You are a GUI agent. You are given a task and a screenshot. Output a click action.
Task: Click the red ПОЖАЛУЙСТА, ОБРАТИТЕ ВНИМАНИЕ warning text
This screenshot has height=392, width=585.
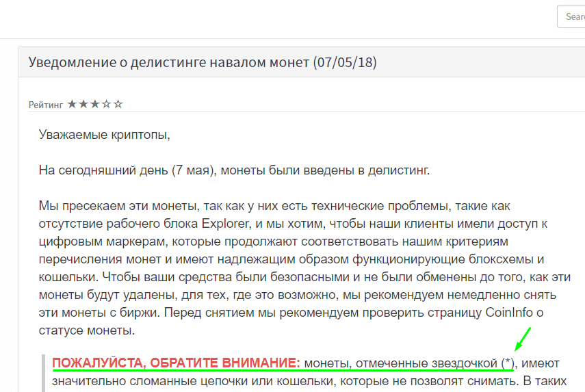coord(177,362)
